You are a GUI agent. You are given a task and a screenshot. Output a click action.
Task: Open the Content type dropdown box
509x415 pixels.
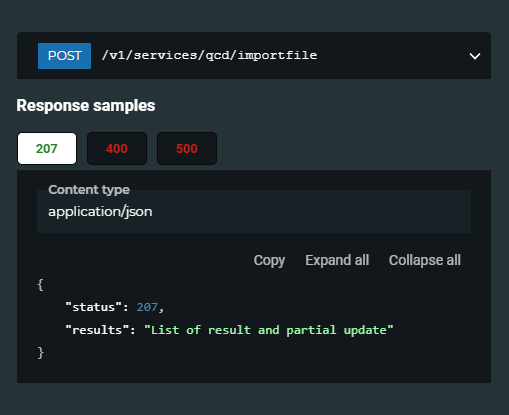[254, 211]
